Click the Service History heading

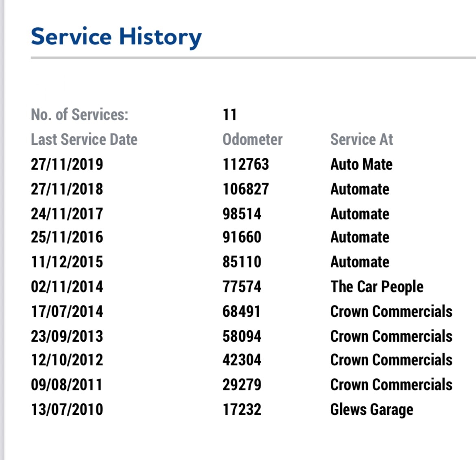(x=116, y=37)
